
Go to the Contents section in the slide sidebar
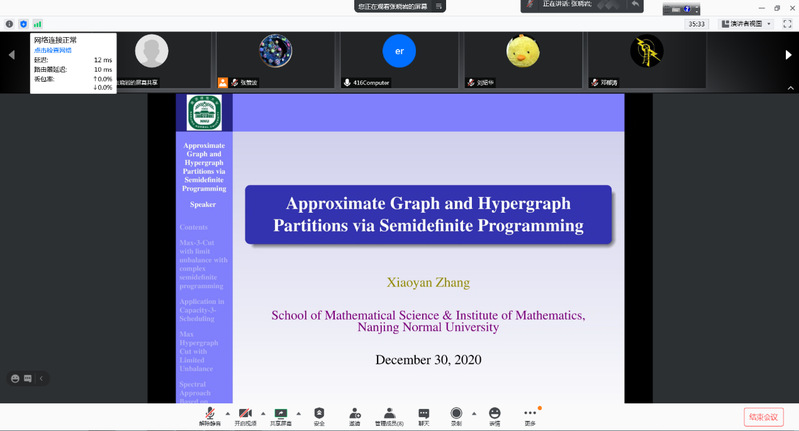[x=194, y=227]
